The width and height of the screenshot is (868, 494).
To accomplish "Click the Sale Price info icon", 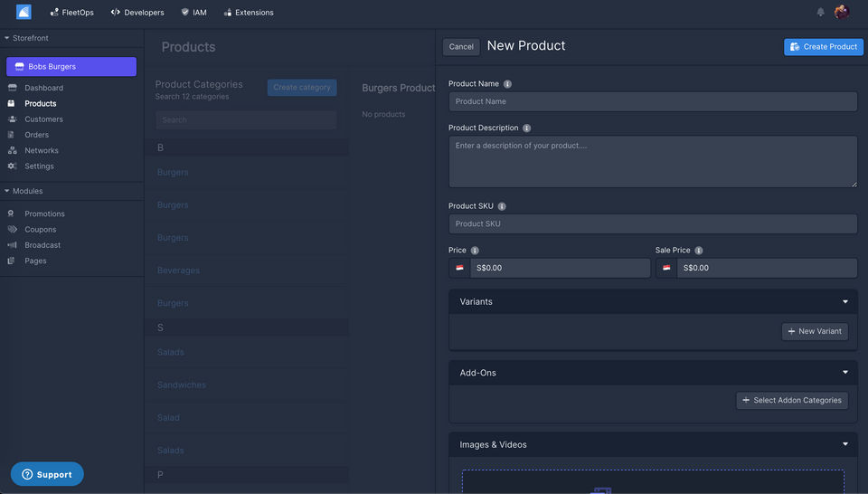I will 699,251.
